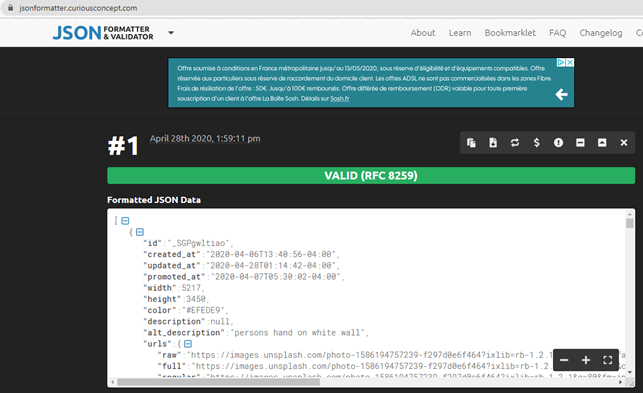The image size is (643, 393).
Task: Click the "_SGPgwltiao" id value
Action: tap(198, 243)
